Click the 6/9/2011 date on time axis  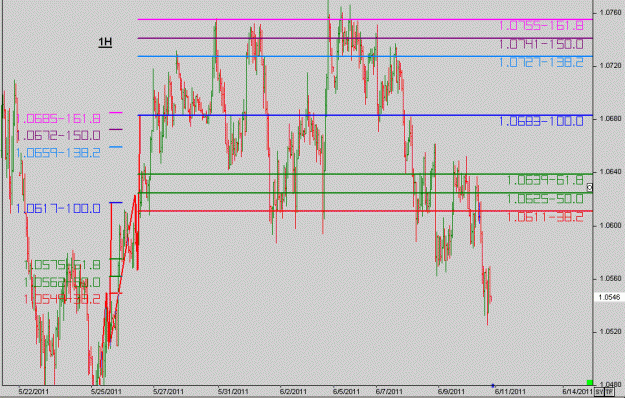click(x=451, y=392)
